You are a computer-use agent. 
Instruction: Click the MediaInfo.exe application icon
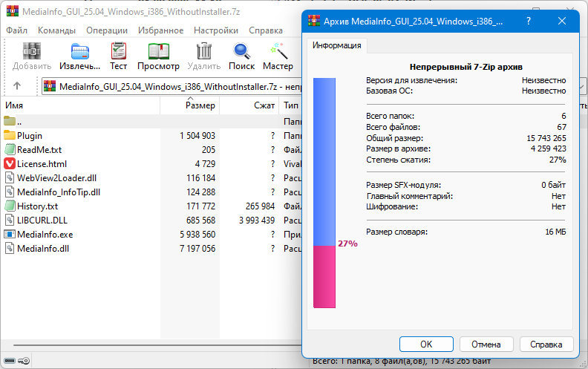[10, 234]
